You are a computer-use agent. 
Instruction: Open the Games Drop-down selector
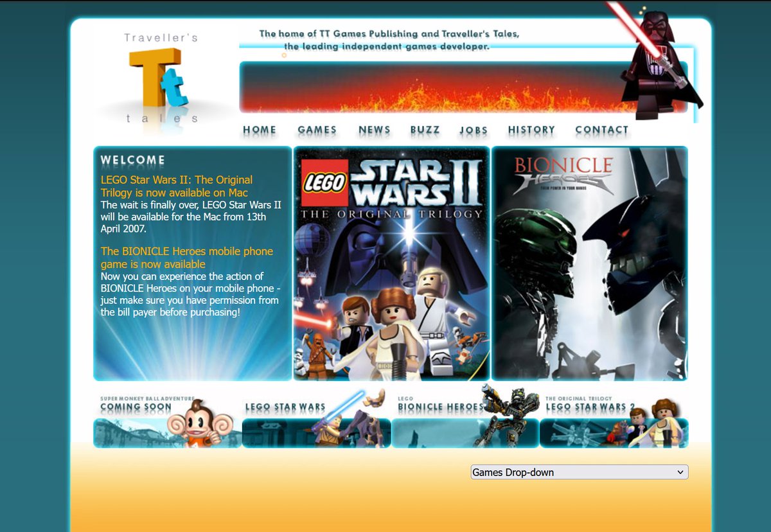tap(578, 472)
